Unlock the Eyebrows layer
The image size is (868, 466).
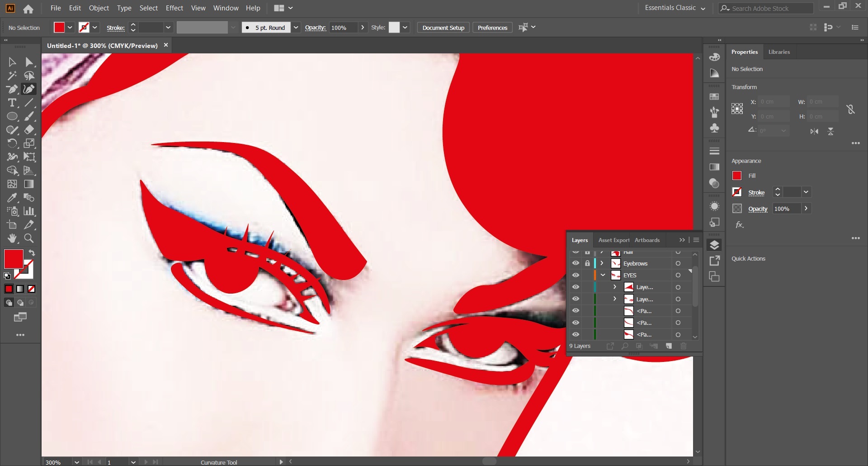click(x=587, y=263)
